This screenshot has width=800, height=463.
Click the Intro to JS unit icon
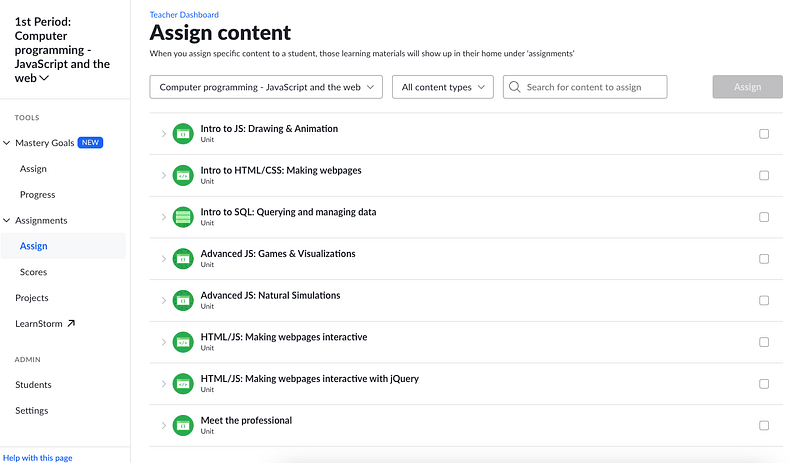(182, 133)
